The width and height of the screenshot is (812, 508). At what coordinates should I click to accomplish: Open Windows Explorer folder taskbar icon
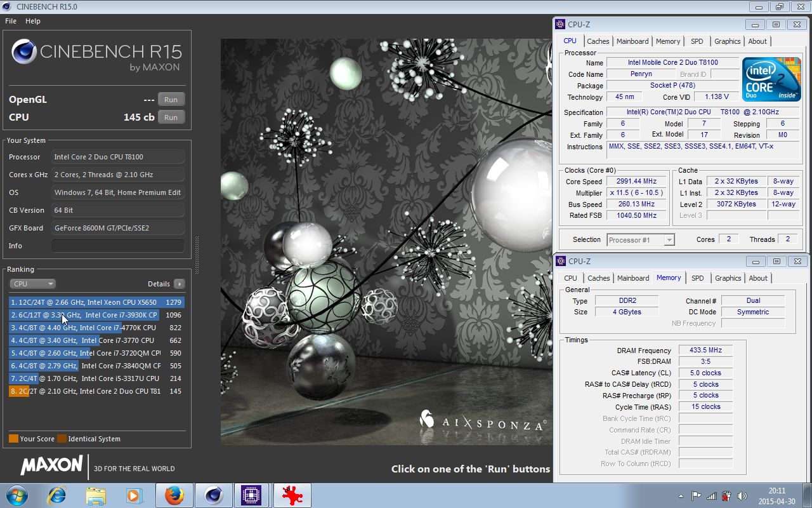coord(96,495)
